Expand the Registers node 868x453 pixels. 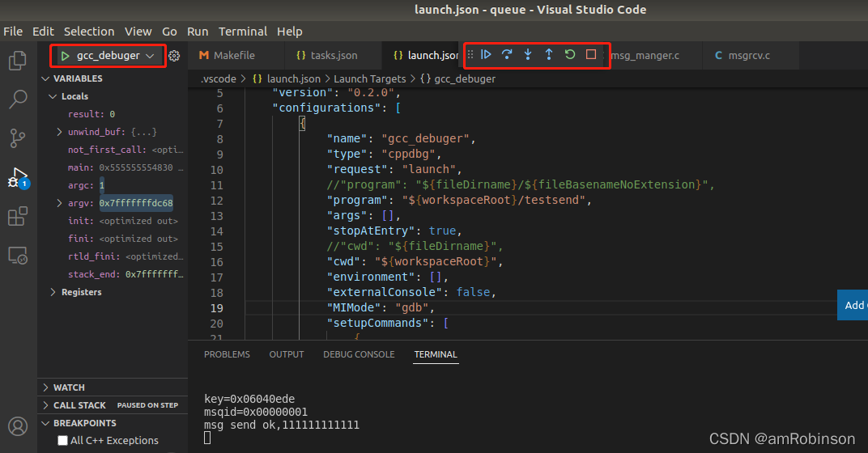point(53,292)
